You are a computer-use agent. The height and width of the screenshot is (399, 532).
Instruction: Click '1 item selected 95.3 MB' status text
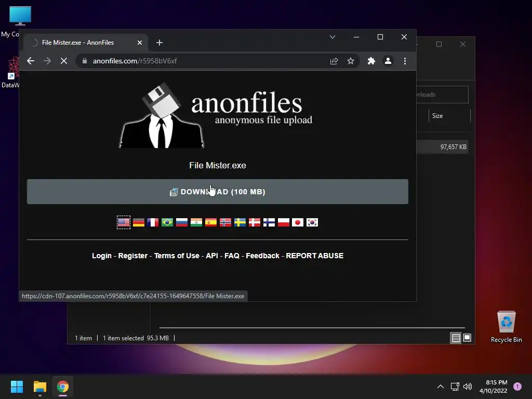136,338
